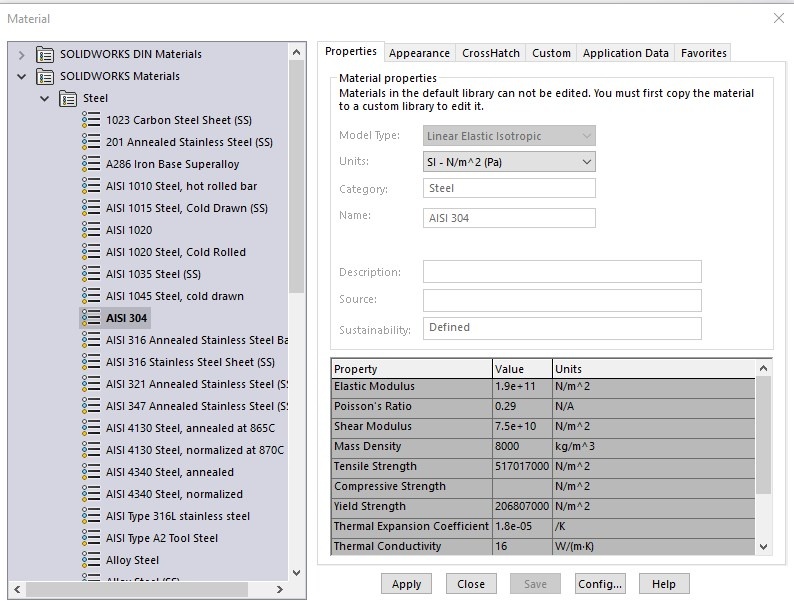The image size is (794, 601).
Task: Open the CrossHatch tab
Action: (x=491, y=53)
